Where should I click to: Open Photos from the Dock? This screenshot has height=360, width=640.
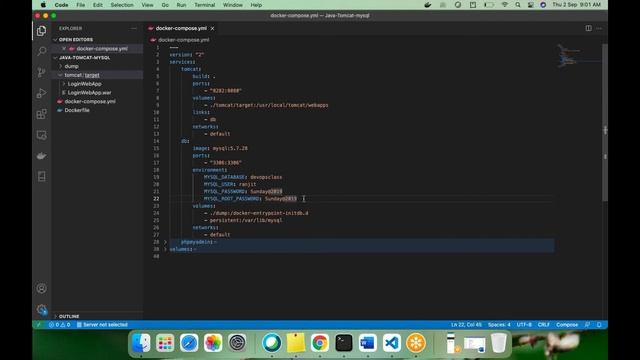pyautogui.click(x=213, y=342)
